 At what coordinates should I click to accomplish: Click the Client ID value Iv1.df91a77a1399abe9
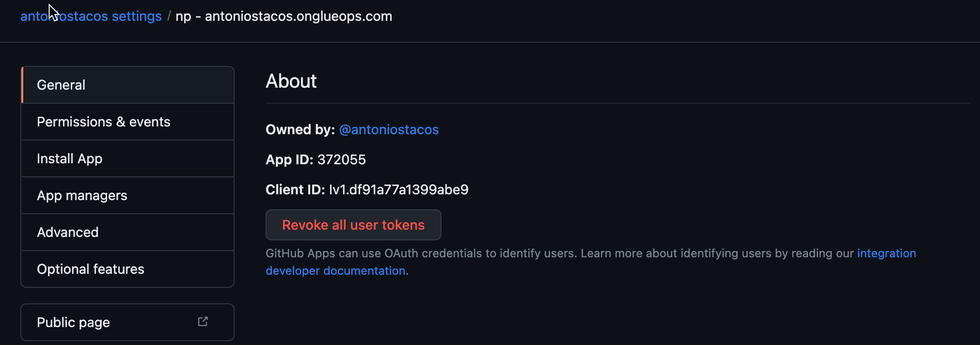(398, 190)
